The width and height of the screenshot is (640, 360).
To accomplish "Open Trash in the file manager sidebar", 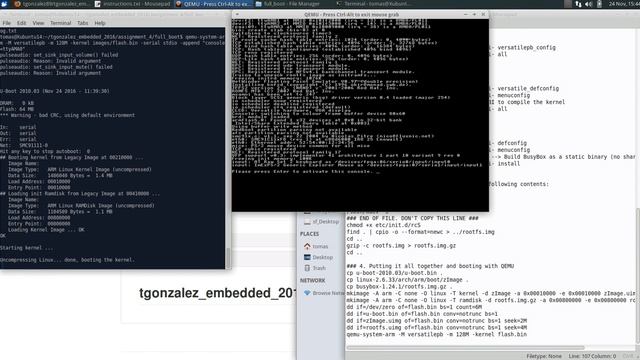I will pyautogui.click(x=319, y=268).
